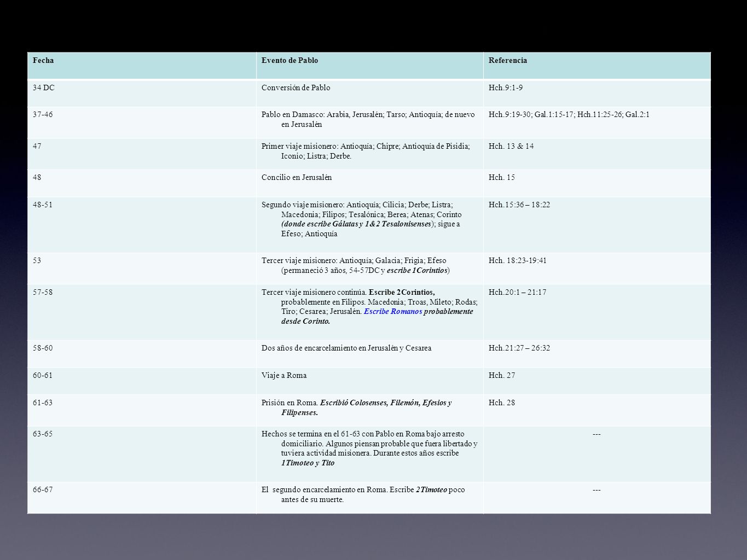Click the 'Segundo viaje misionero' event cell
The image size is (747, 560).
(370, 225)
